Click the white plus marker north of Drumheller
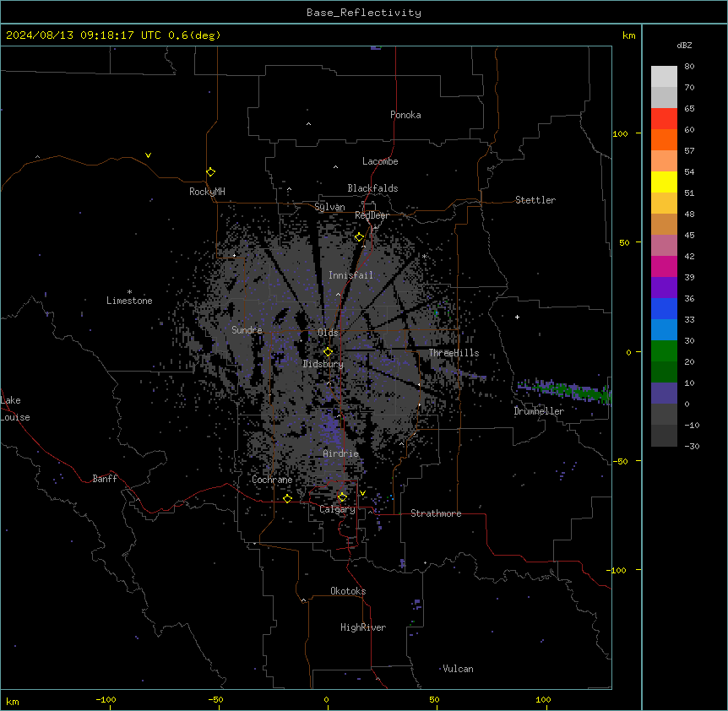The image size is (728, 711). [517, 317]
